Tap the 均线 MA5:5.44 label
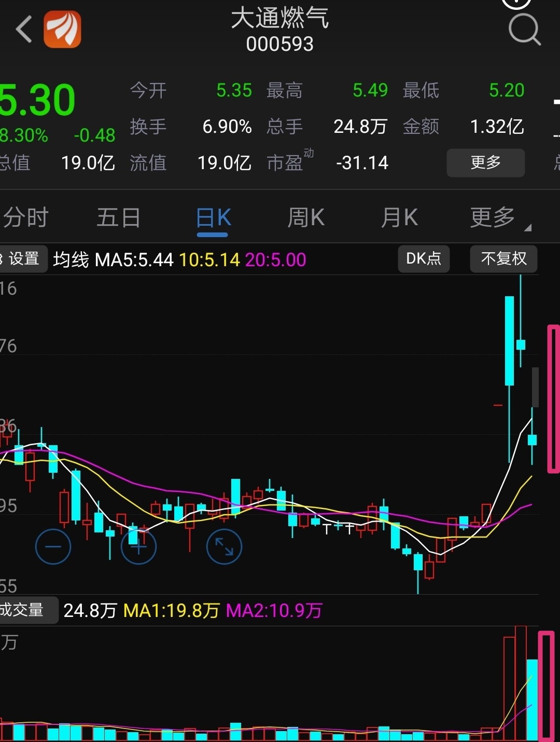 (113, 259)
